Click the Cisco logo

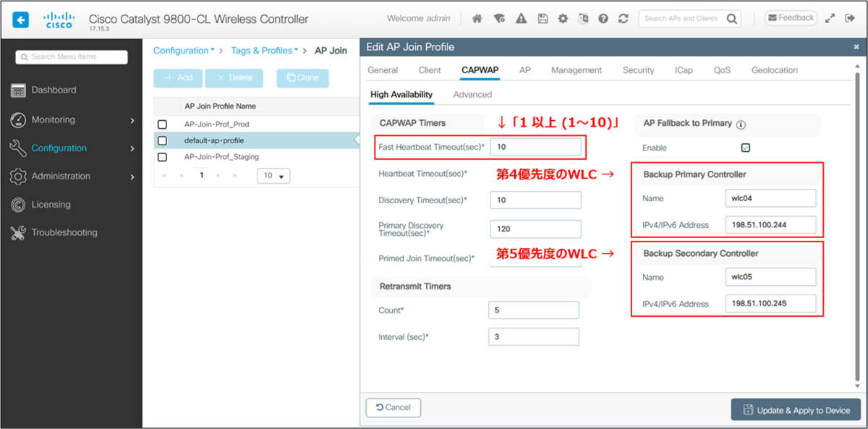(x=59, y=19)
